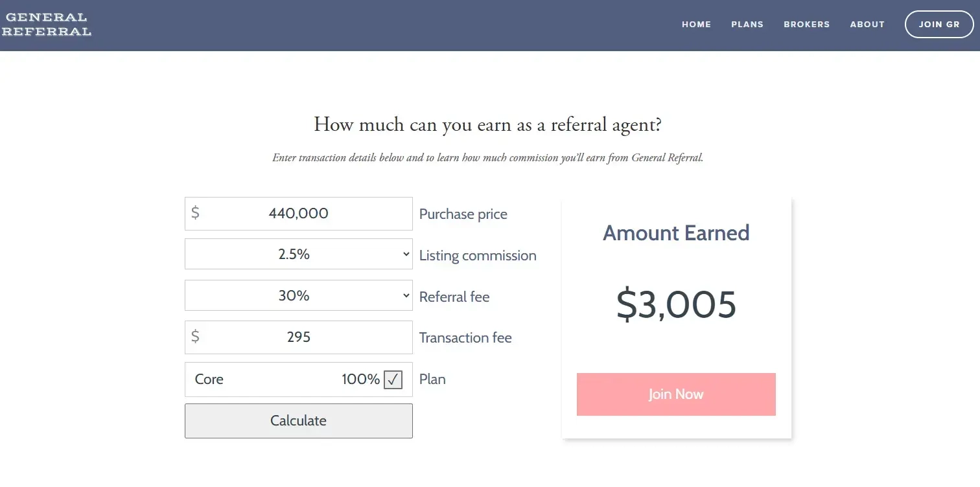This screenshot has height=487, width=980.
Task: Click the Listing commission dropdown arrow
Action: point(406,255)
